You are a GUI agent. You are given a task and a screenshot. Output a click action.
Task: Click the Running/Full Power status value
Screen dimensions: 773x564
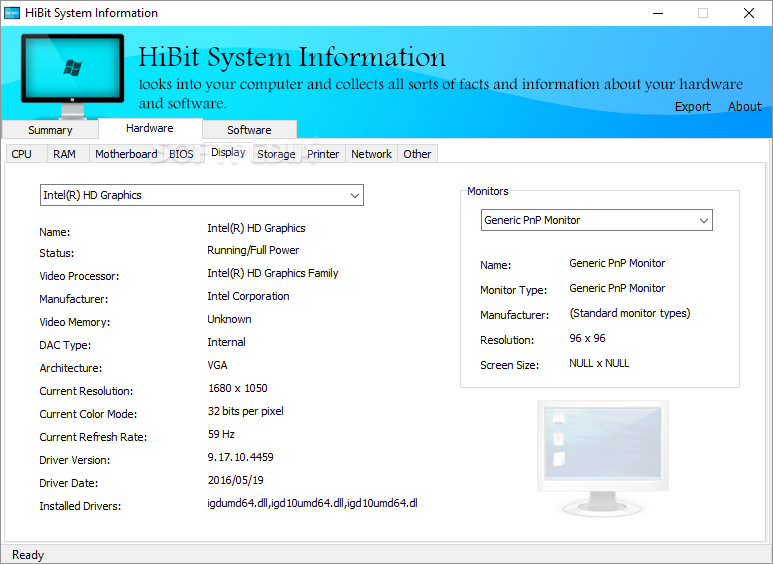(253, 250)
